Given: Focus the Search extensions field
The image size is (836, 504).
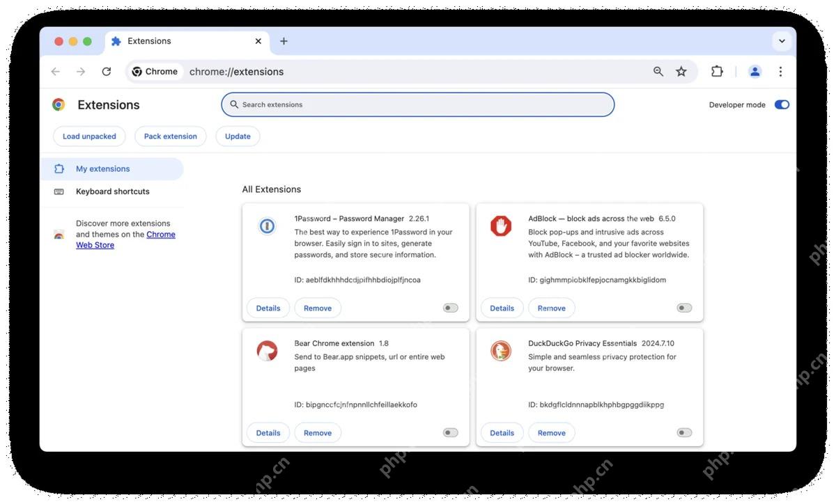Looking at the screenshot, I should click(x=418, y=104).
